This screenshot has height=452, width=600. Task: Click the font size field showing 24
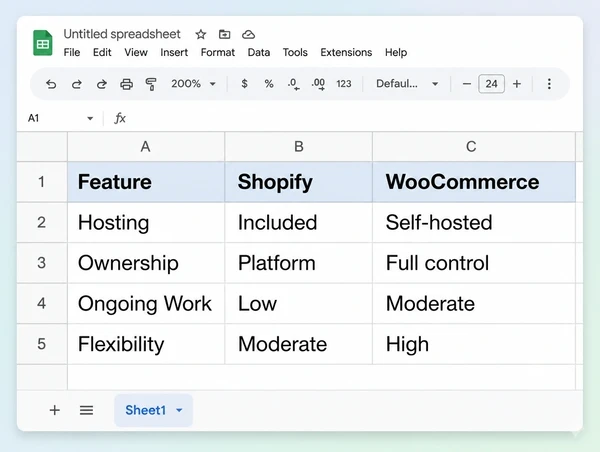[491, 84]
